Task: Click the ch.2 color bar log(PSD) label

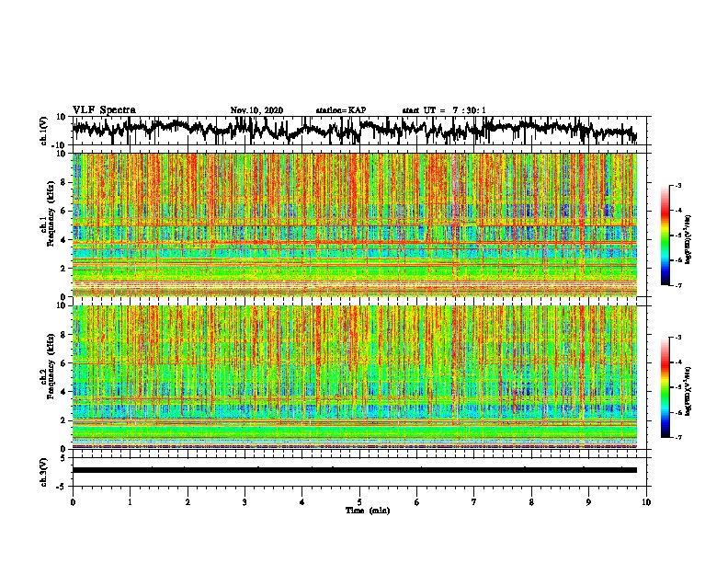Action: click(688, 392)
